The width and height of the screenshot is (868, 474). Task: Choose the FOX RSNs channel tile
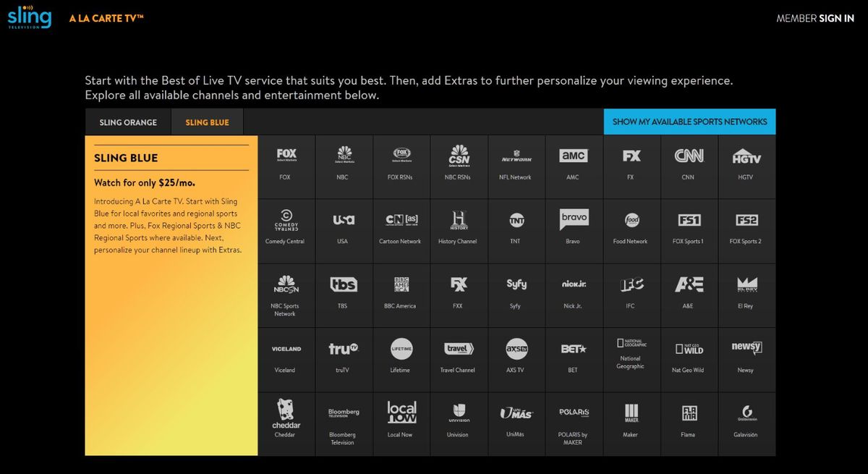(401, 166)
